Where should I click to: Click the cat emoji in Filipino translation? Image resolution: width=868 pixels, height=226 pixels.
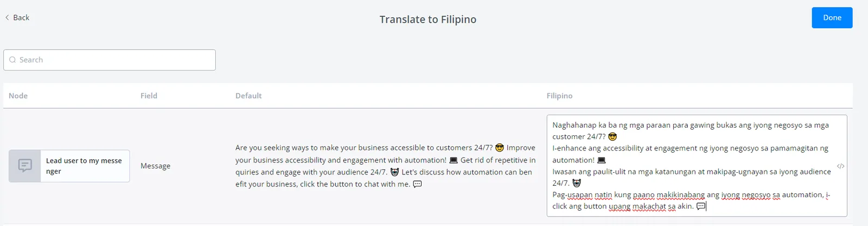(577, 184)
